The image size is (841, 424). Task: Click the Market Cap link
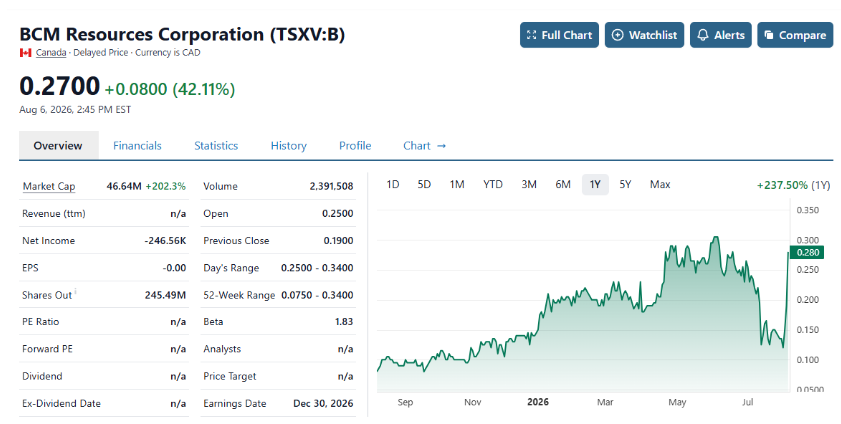coord(49,187)
